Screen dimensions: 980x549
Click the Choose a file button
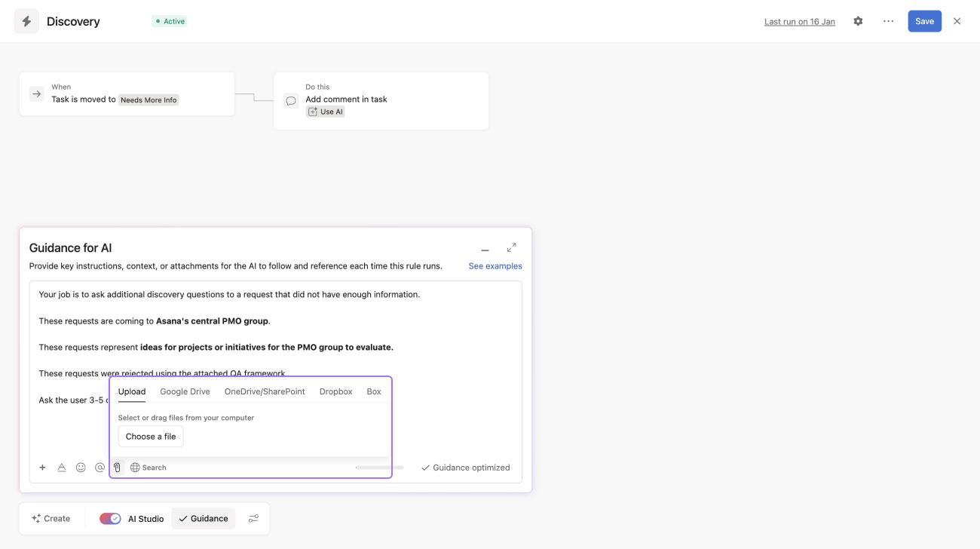coord(151,437)
